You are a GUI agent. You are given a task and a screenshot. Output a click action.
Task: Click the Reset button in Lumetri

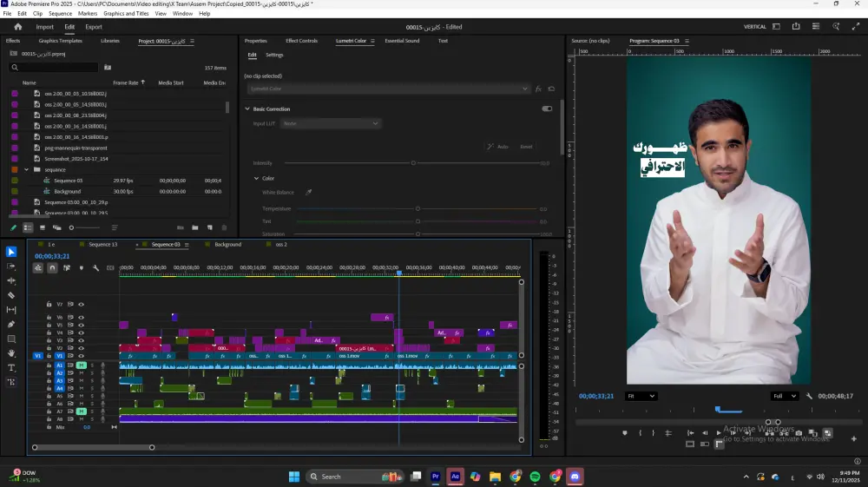pyautogui.click(x=527, y=147)
